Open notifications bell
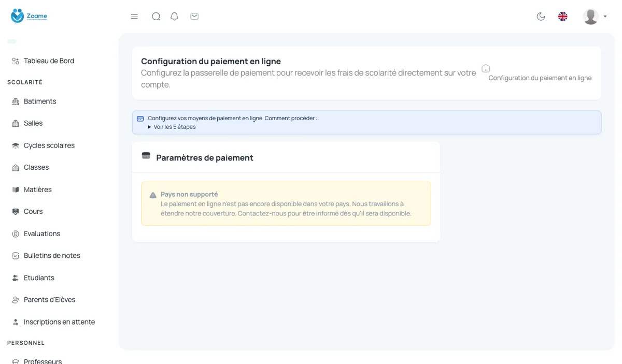The height and width of the screenshot is (364, 622). [x=175, y=17]
